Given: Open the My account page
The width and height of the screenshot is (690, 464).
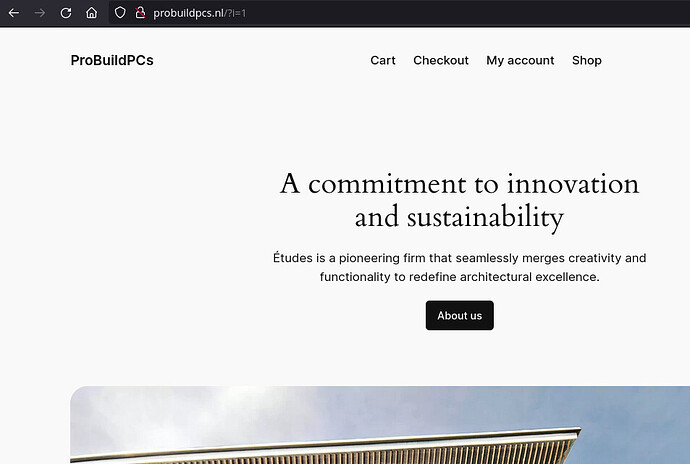Looking at the screenshot, I should pyautogui.click(x=520, y=60).
